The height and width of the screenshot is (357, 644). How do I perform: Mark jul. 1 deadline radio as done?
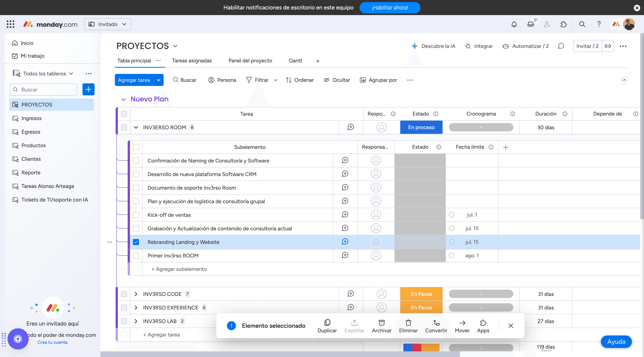click(x=452, y=215)
